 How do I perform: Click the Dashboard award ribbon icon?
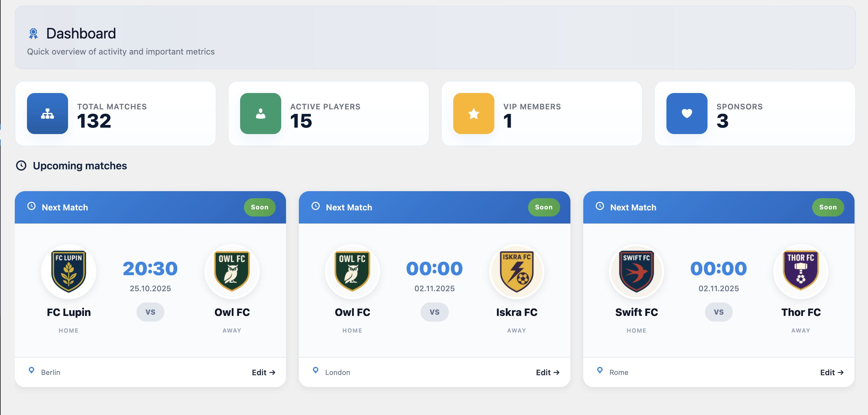coord(33,34)
